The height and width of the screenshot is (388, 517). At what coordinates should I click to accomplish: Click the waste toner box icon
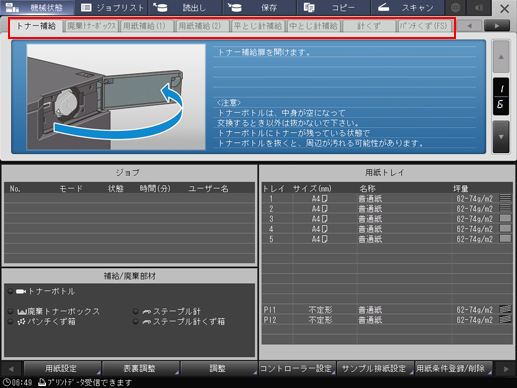point(22,312)
